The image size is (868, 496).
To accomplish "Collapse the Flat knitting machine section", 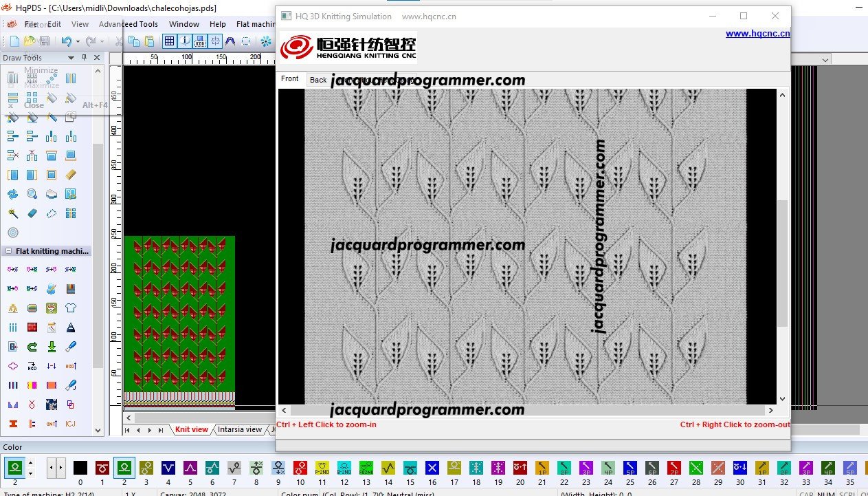I will point(9,251).
